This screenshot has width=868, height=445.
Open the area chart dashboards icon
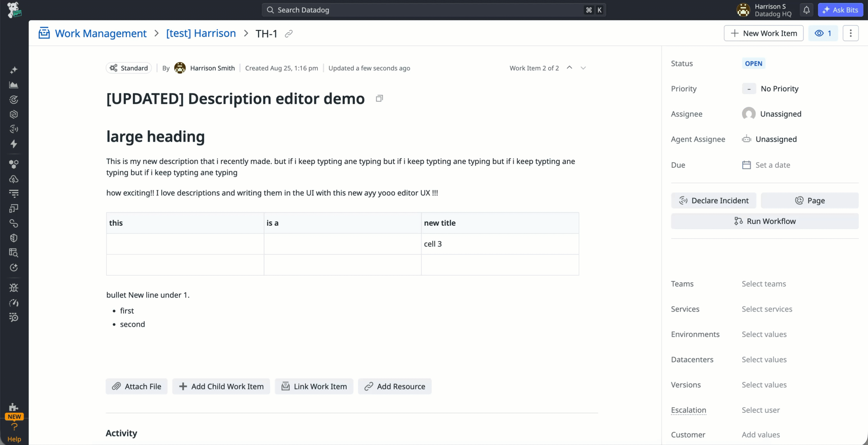pyautogui.click(x=14, y=85)
